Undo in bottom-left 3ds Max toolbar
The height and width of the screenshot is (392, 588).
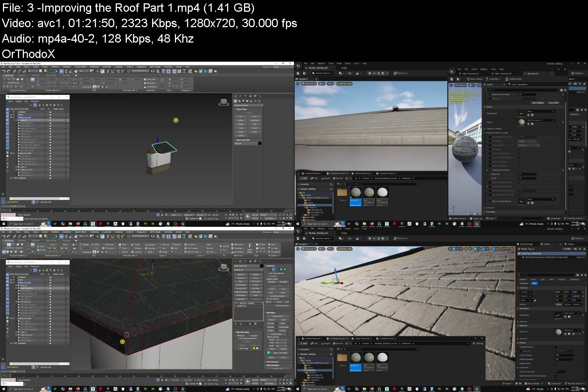click(x=4, y=236)
